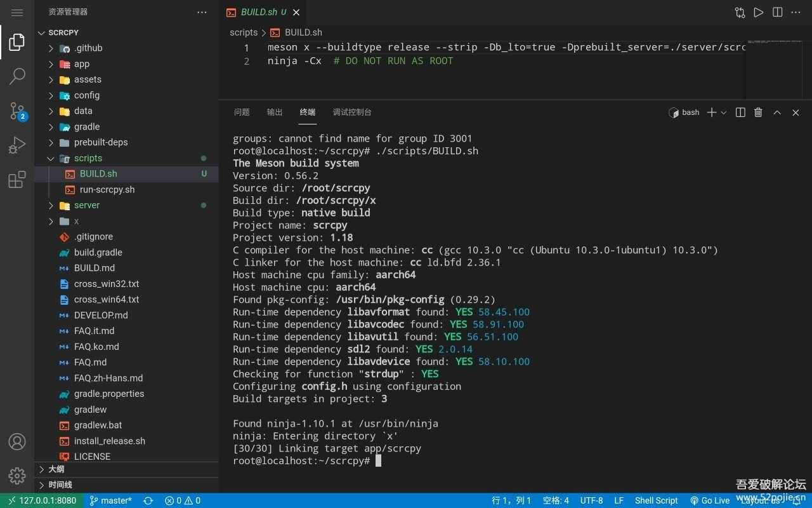Close the terminal panel
Viewport: 812px width, 508px height.
(x=796, y=112)
